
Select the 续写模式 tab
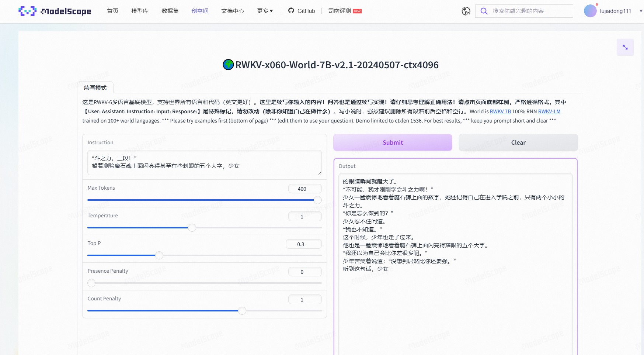pyautogui.click(x=95, y=87)
